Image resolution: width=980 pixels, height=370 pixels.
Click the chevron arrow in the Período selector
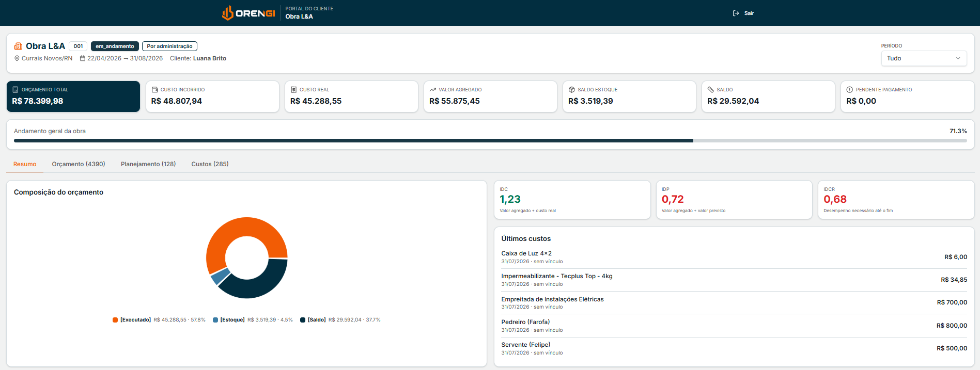coord(958,58)
